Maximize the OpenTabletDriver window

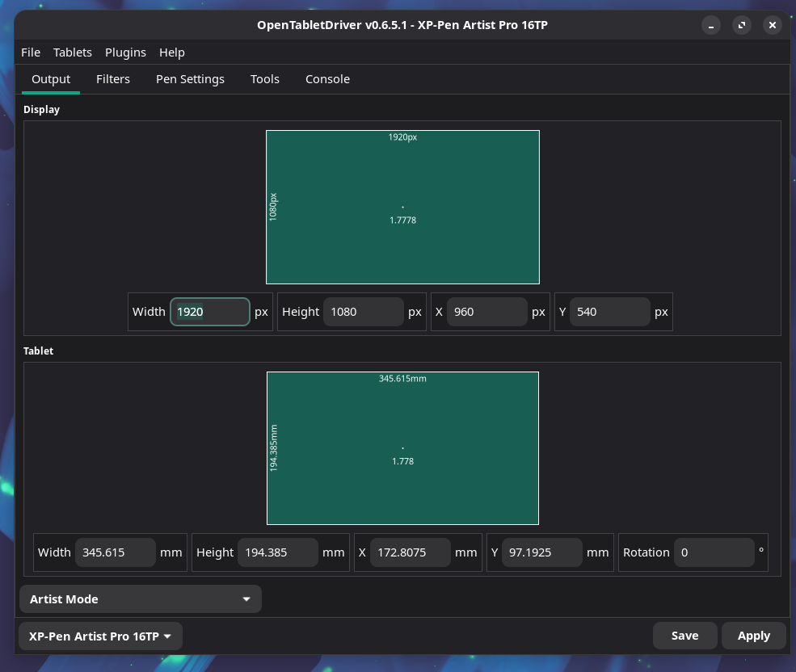742,25
